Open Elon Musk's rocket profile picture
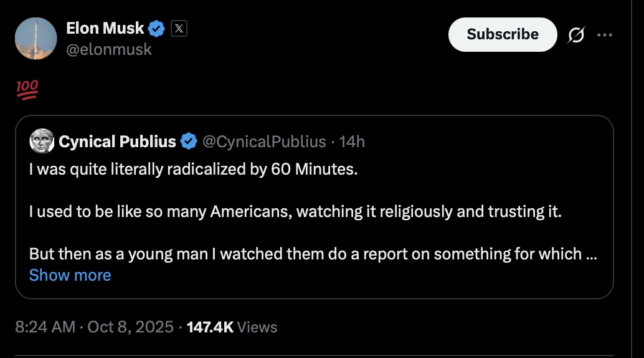The width and height of the screenshot is (644, 358). [x=36, y=39]
